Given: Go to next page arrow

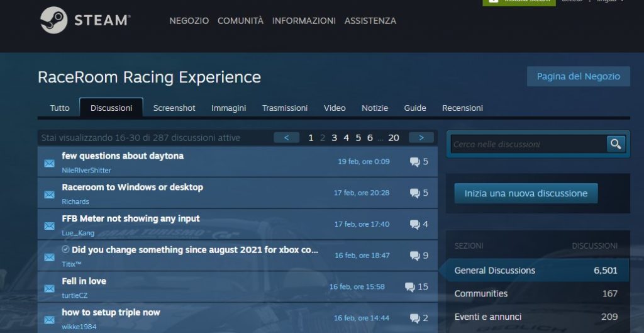Looking at the screenshot, I should (421, 138).
